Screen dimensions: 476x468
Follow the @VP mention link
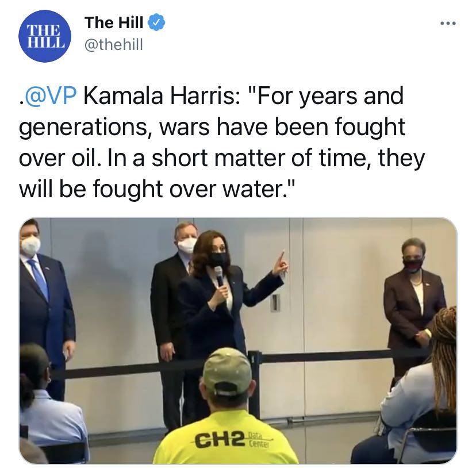[50, 96]
